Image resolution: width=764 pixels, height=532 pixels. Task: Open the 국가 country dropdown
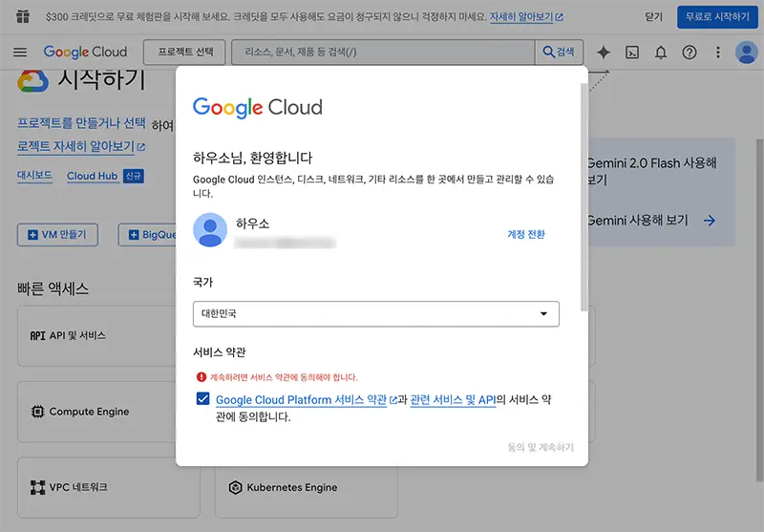(x=375, y=313)
